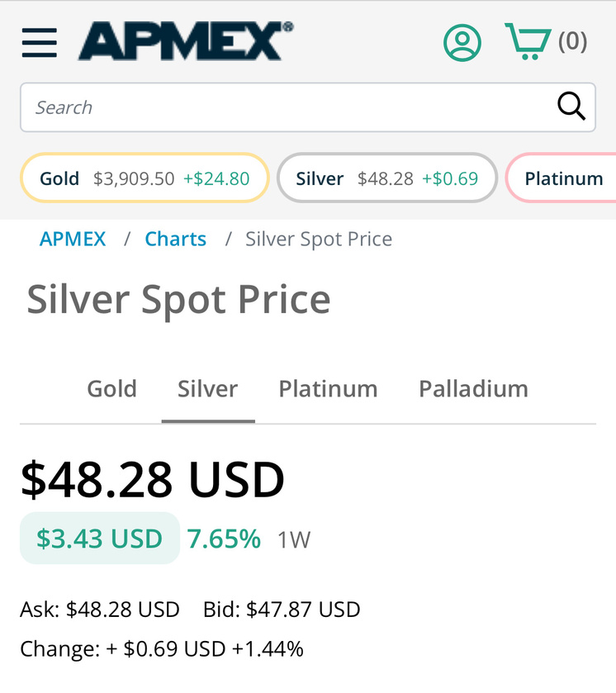Click the $3.43 USD change badge
This screenshot has height=693, width=616.
click(100, 539)
